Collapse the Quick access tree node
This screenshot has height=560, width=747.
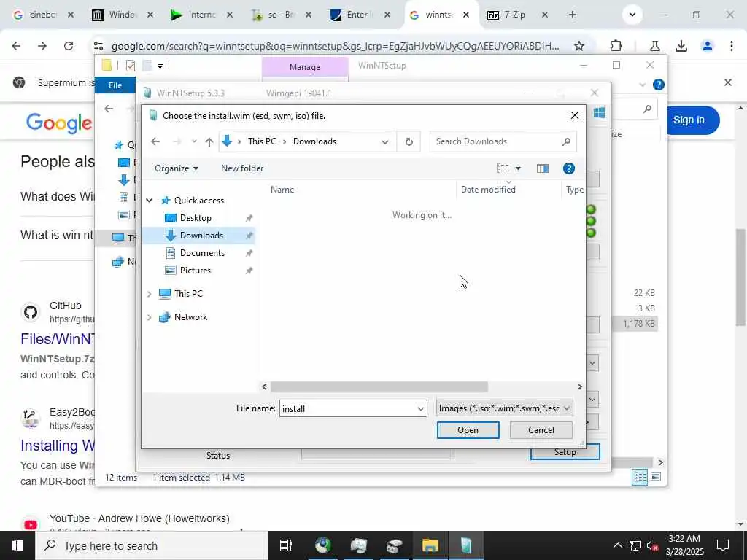[150, 201]
